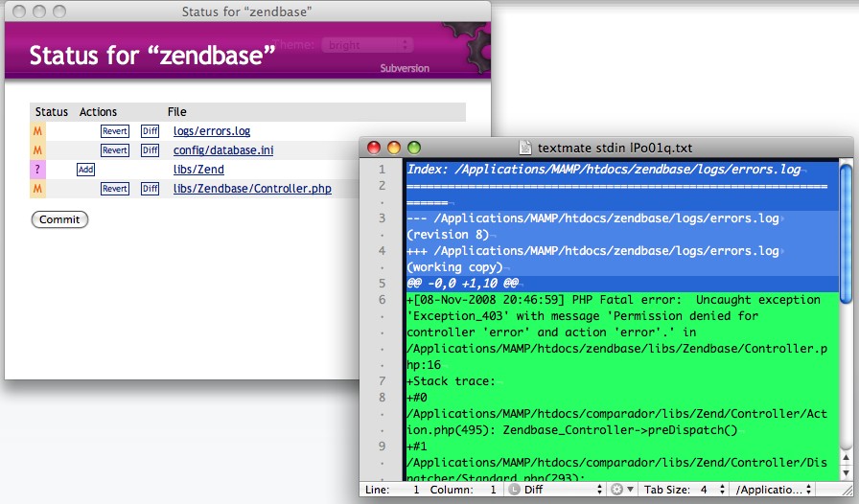
Task: Click line number 1 in gutter
Action: coord(382,170)
